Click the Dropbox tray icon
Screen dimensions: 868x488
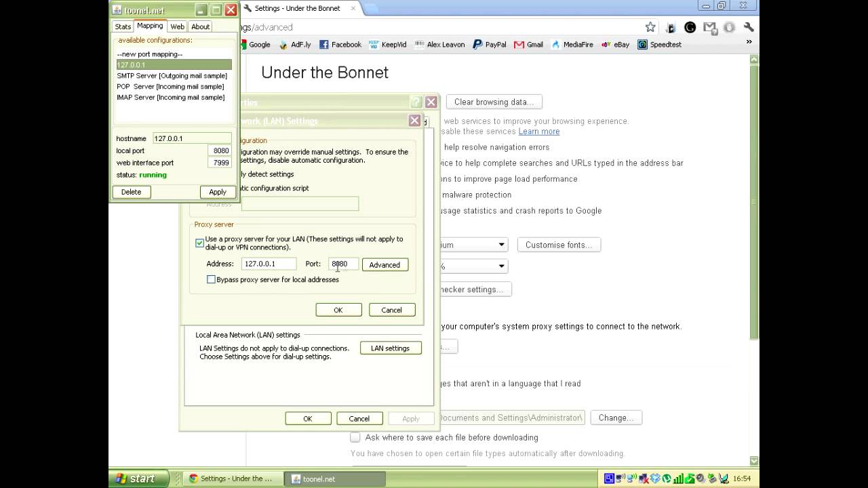coord(655,479)
